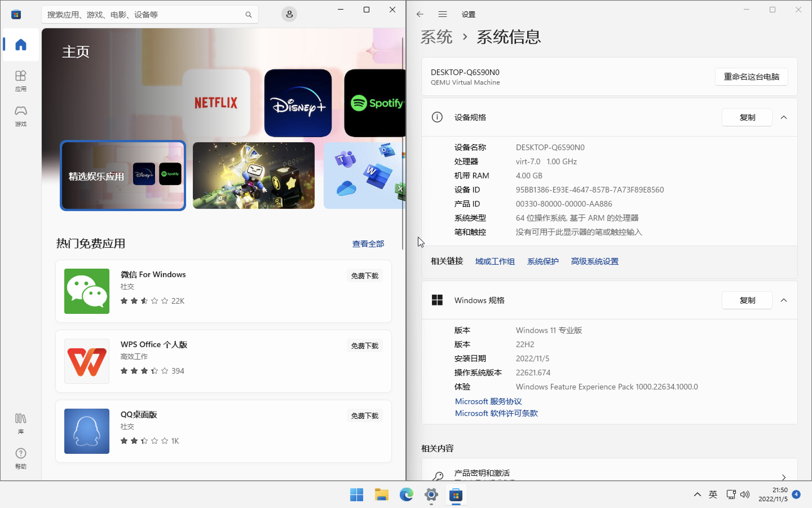Click 免费下载 for QQ桌面版
812x508 pixels.
[364, 416]
